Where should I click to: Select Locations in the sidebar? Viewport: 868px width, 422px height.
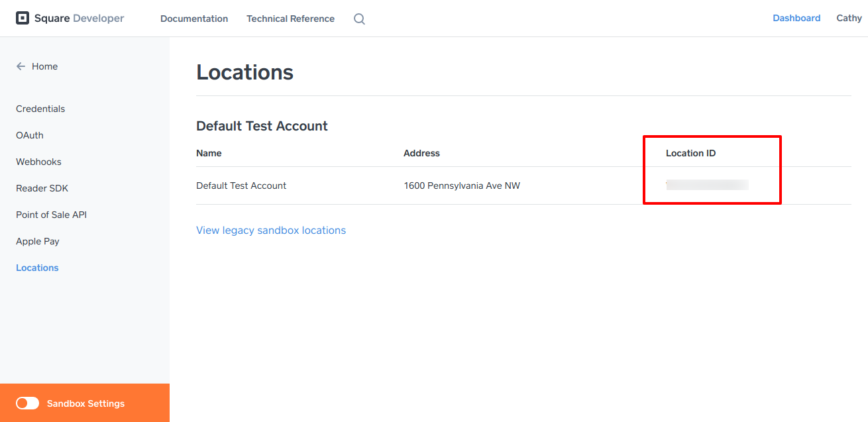click(37, 268)
